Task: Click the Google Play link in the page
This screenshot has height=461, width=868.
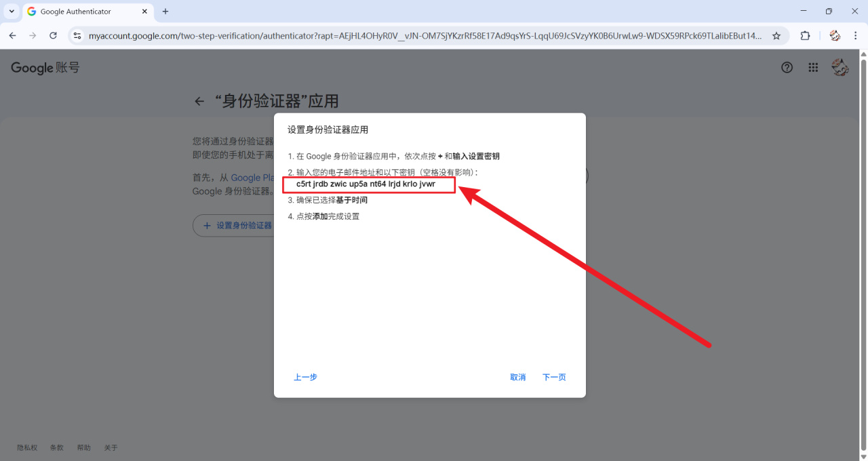Action: (x=252, y=178)
